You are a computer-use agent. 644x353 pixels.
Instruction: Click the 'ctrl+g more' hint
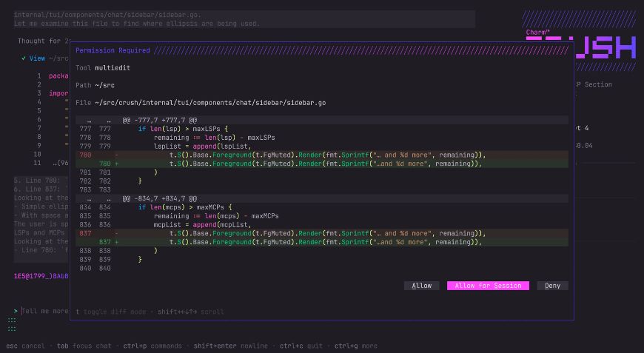355,346
